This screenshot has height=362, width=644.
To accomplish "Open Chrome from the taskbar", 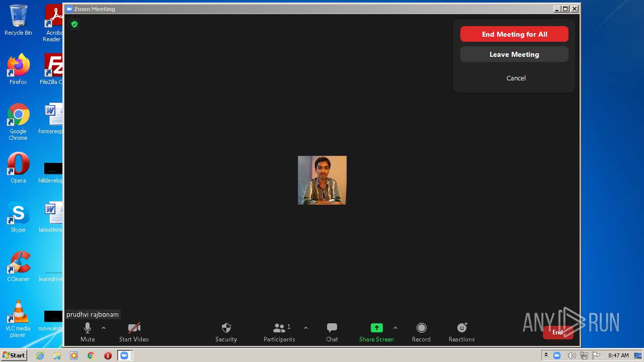I will point(91,355).
